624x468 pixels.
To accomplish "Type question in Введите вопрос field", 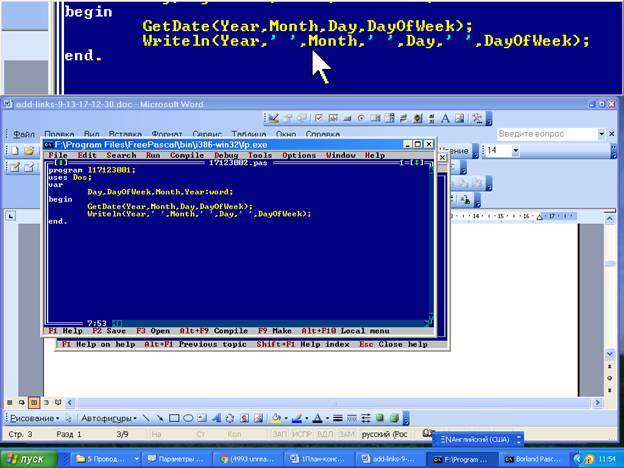I will pos(547,134).
